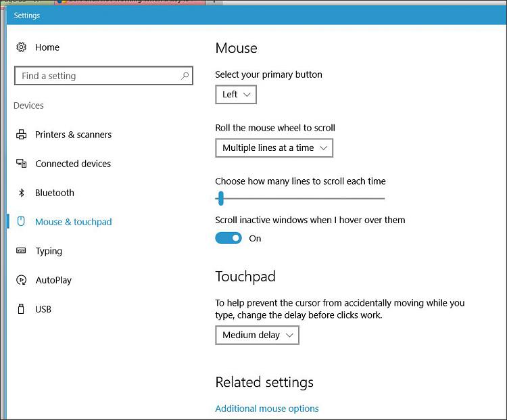Screen dimensions: 507x420
Task: Open AutoPlay settings page
Action: (x=53, y=280)
